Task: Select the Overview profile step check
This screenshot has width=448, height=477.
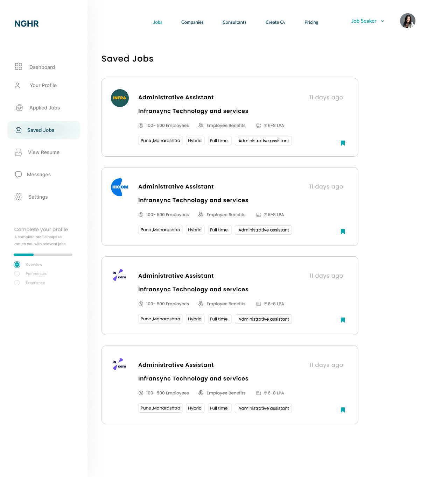Action: pos(17,264)
